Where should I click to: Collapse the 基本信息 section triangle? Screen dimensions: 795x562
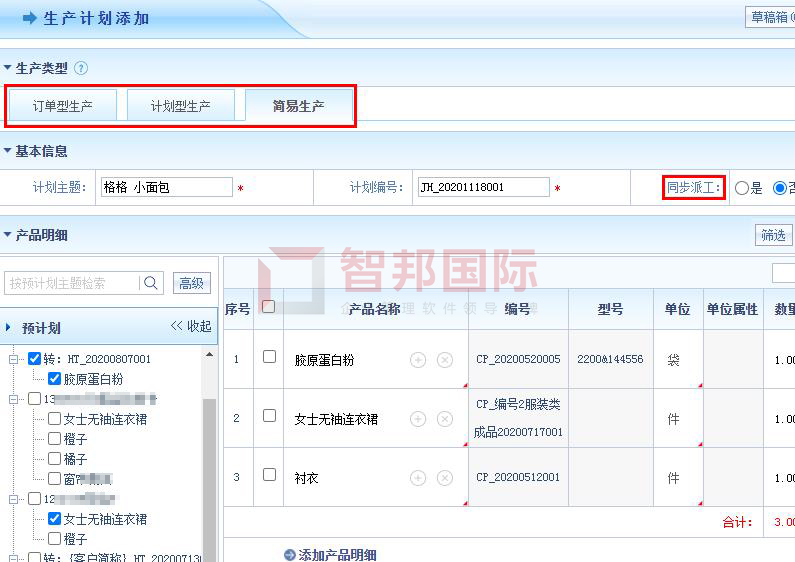pos(7,151)
